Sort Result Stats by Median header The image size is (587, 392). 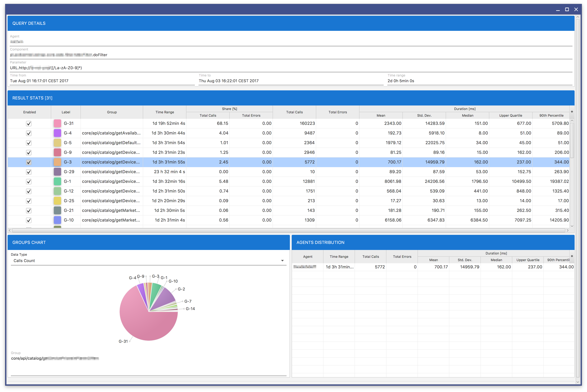point(467,115)
